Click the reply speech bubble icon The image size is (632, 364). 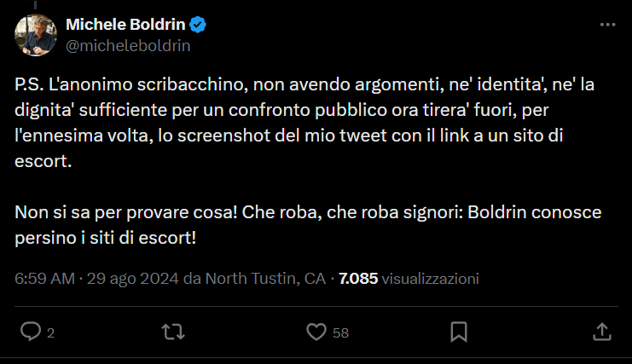tap(31, 332)
